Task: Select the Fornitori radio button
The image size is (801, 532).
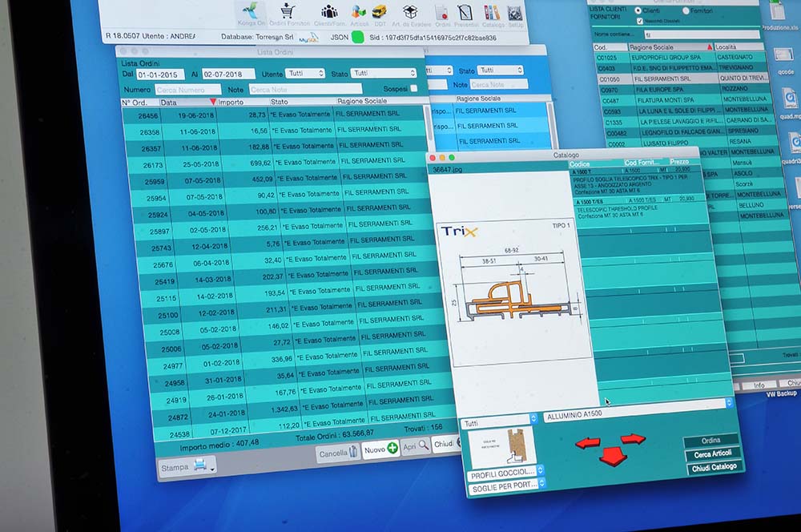Action: (x=686, y=10)
